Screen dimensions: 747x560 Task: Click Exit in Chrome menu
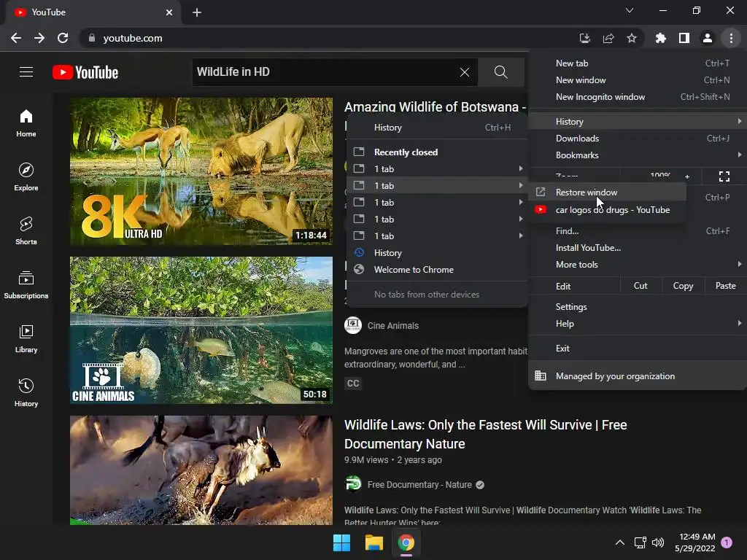coord(638,348)
